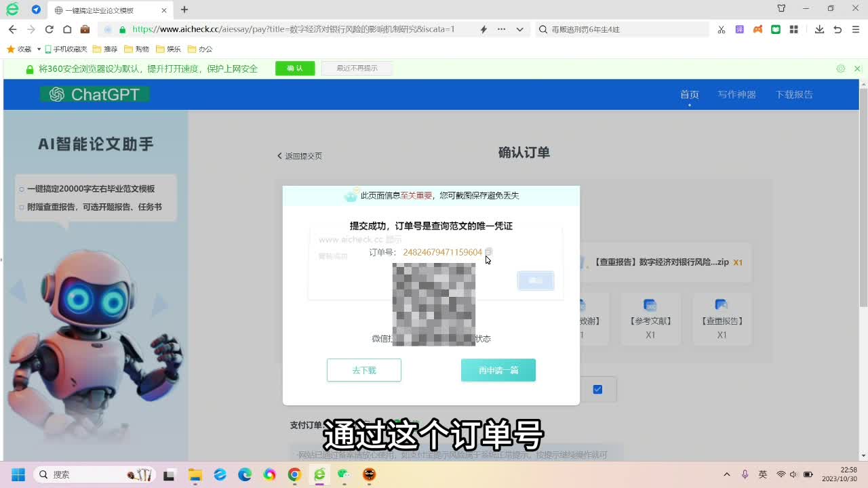Click 返回提交页 back link

point(300,156)
